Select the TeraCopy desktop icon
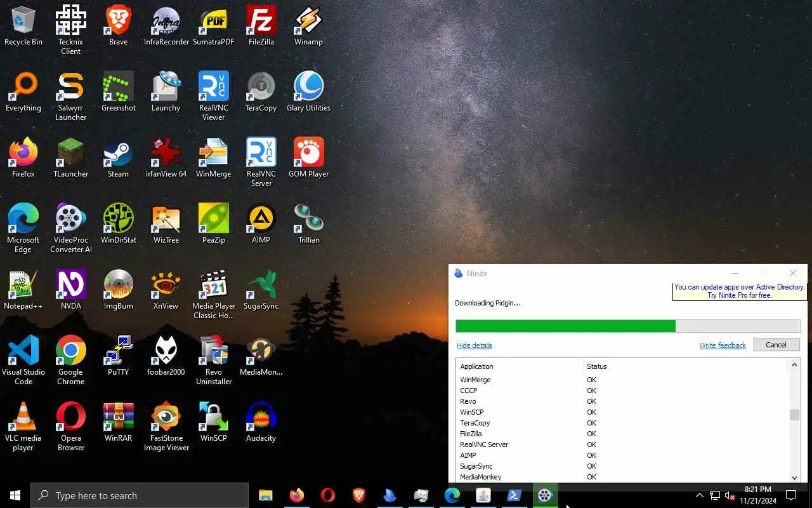Image resolution: width=812 pixels, height=508 pixels. tap(261, 92)
